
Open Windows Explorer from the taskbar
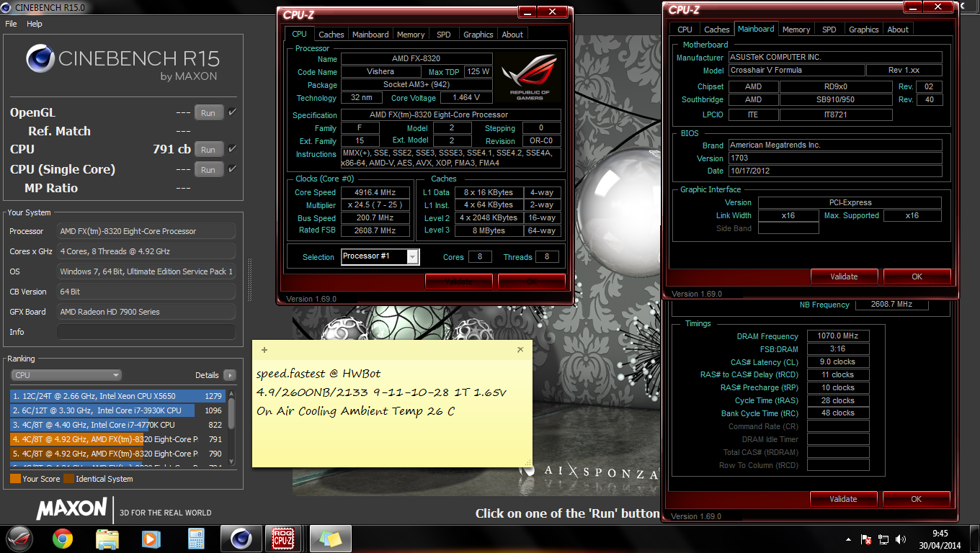[x=107, y=538]
